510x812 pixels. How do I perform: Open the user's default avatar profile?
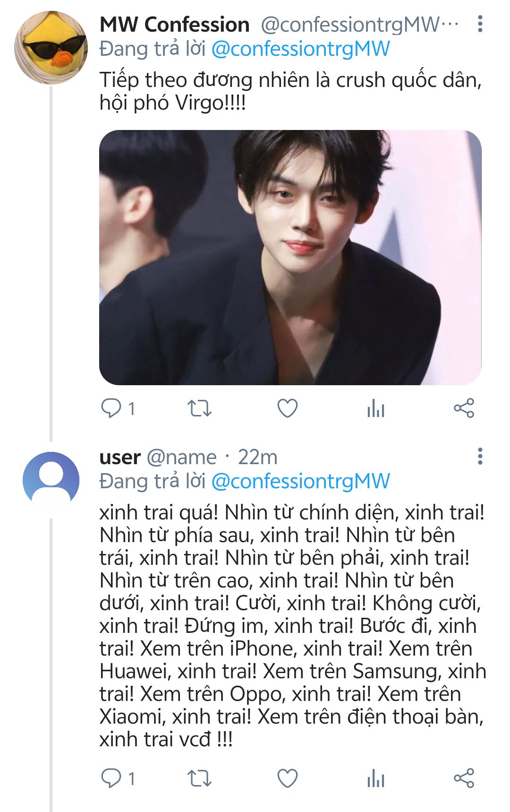(x=51, y=480)
